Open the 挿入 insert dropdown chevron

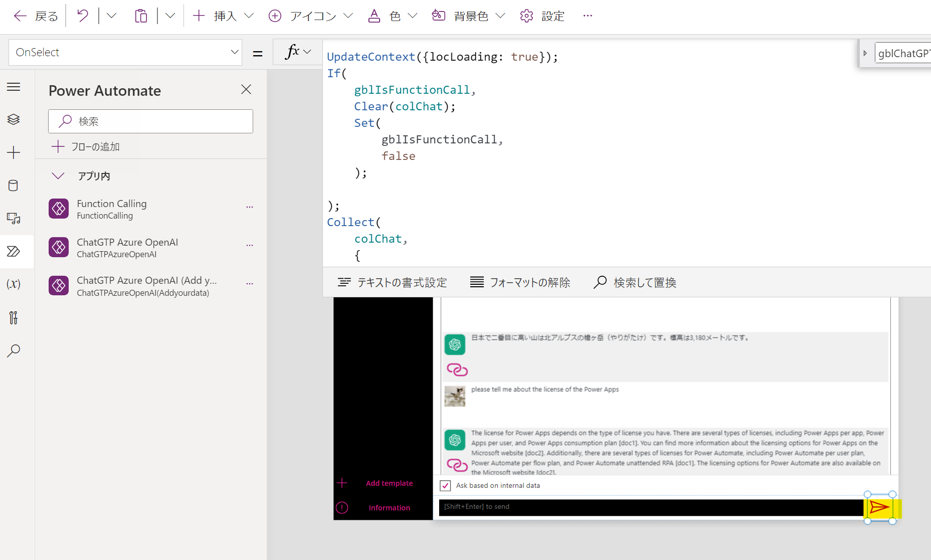[250, 16]
